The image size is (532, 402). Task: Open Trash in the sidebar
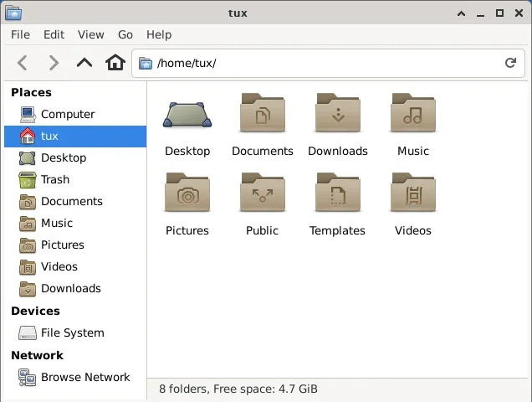tap(55, 179)
